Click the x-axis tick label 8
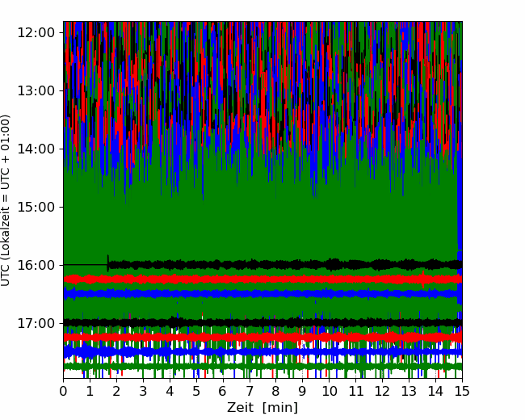The image size is (525, 420). [276, 391]
